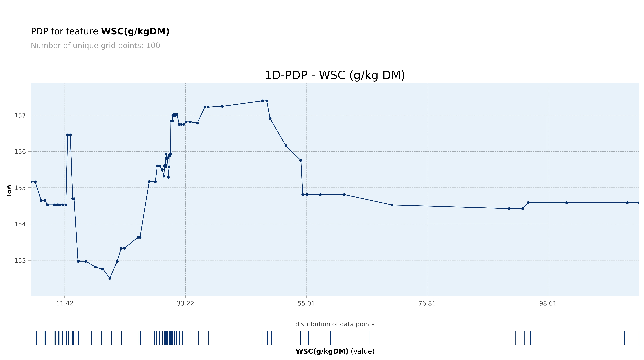
Task: Click the chart title "1D-PDP - WSC (g/kg DM)"
Action: click(x=335, y=75)
